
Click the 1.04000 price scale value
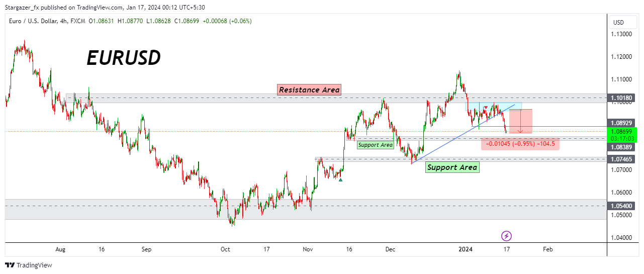[621, 238]
